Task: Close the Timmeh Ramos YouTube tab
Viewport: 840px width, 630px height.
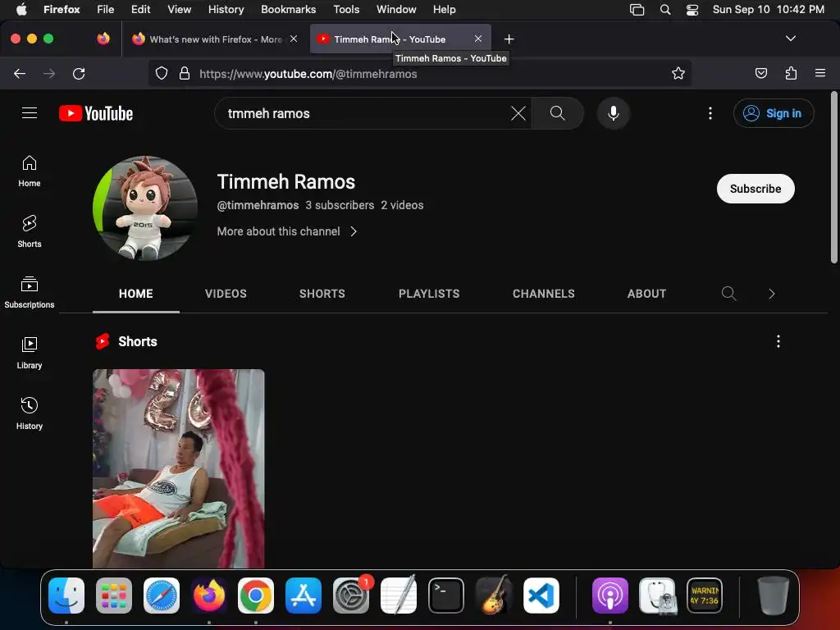Action: click(478, 39)
